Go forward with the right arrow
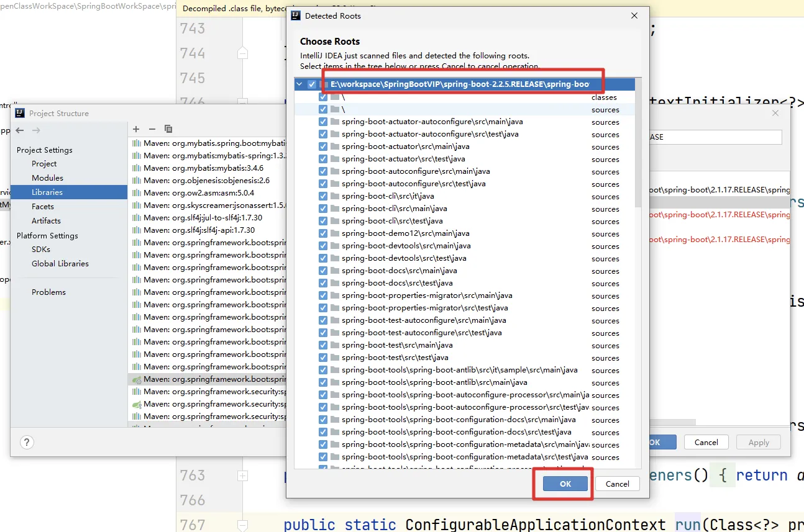The width and height of the screenshot is (804, 532). point(36,130)
